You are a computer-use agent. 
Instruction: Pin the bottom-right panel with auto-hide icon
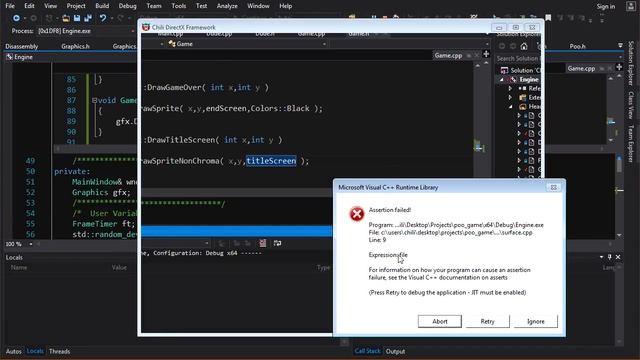610,257
